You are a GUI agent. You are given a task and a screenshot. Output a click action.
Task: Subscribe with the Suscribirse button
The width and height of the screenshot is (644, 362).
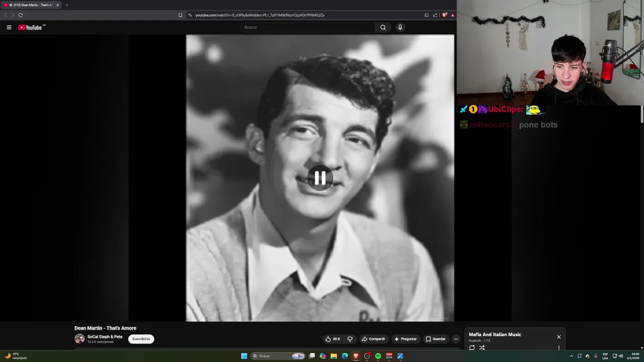pos(141,339)
